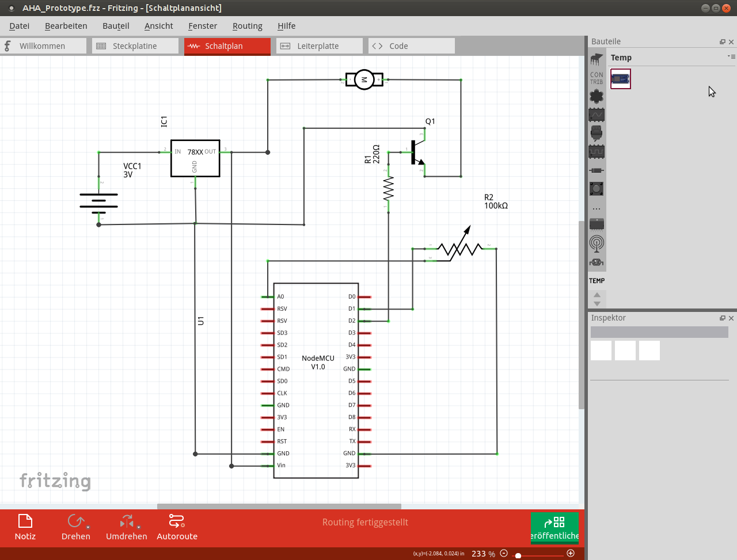Screen dimensions: 737x560
Task: Zoom out with the minus icon
Action: [x=504, y=553]
